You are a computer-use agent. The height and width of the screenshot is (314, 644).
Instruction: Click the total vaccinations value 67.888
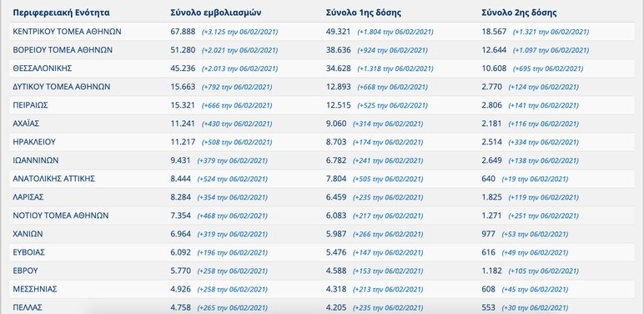pos(183,32)
